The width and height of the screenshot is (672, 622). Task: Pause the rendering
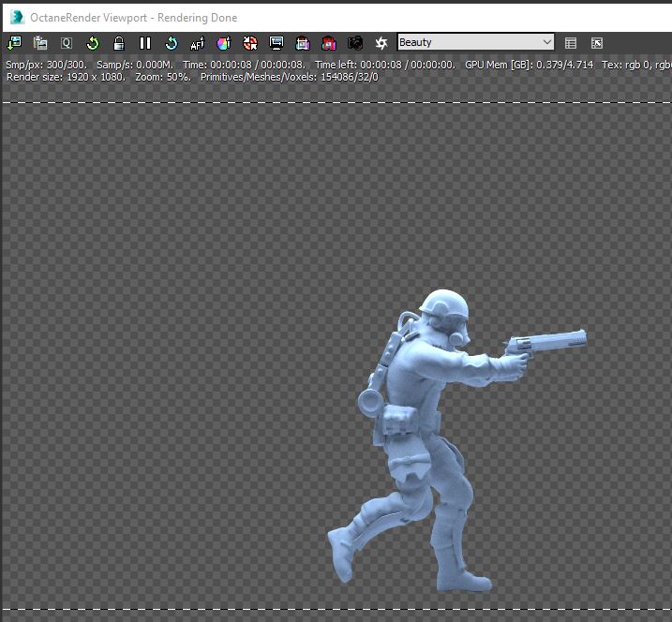coord(145,43)
